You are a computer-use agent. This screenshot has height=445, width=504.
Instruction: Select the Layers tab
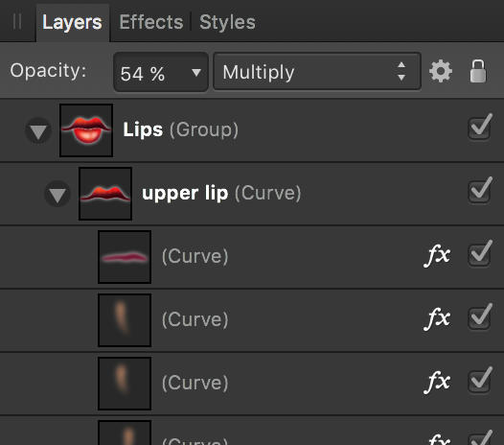point(72,22)
